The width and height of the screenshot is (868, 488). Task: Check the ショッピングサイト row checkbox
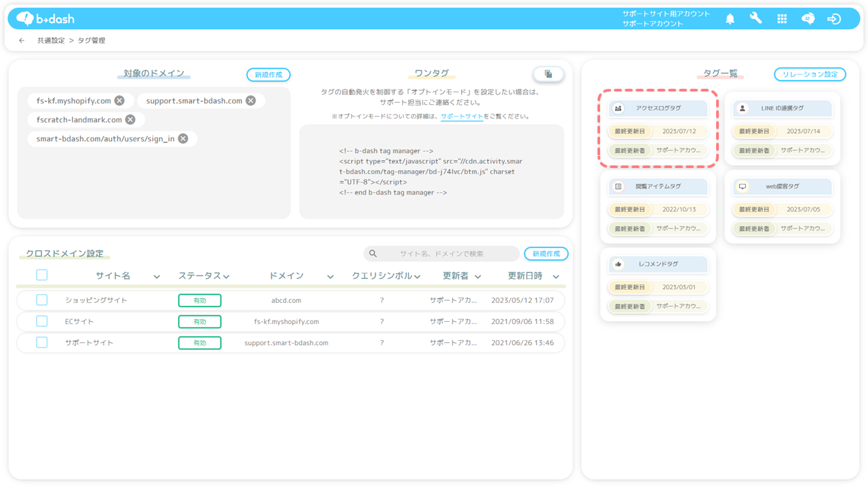tap(42, 300)
